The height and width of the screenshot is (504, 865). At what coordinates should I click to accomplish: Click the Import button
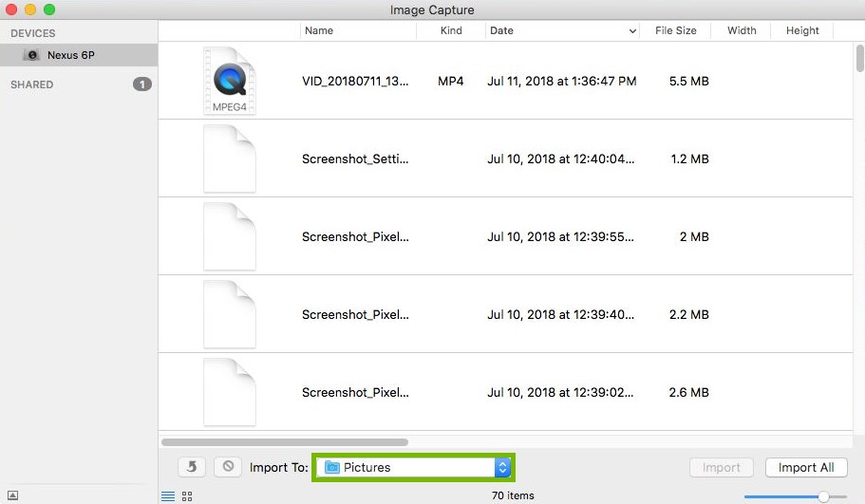click(x=721, y=468)
